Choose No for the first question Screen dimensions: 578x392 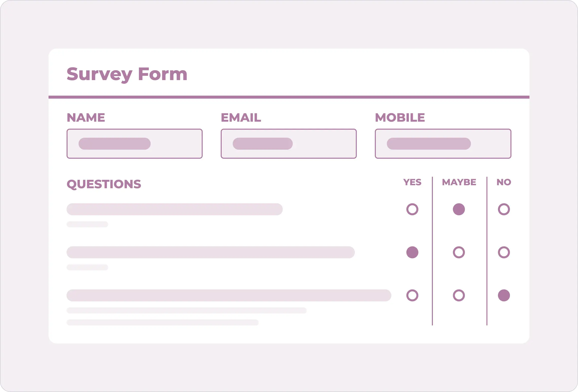pyautogui.click(x=504, y=209)
